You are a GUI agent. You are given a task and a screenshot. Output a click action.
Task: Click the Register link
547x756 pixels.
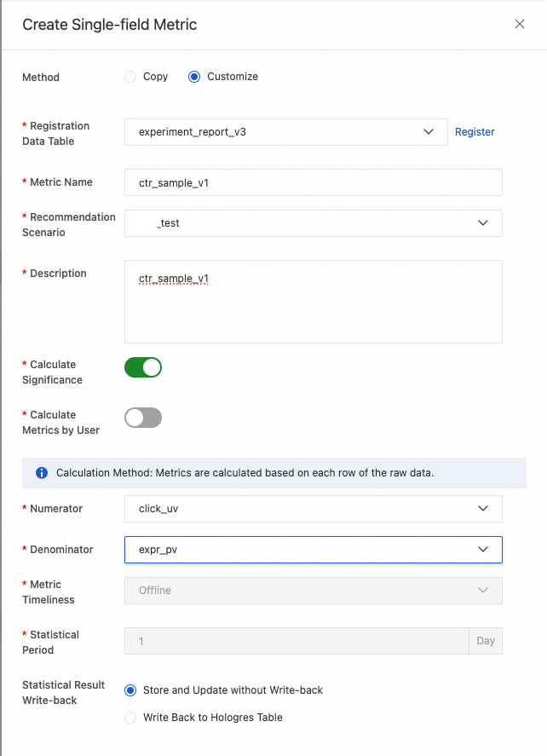(475, 131)
